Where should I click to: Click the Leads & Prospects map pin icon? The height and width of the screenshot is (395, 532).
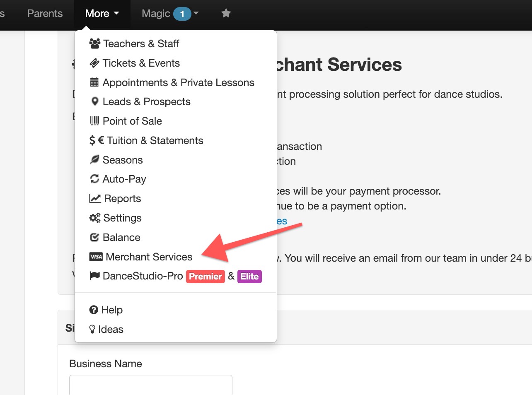pos(95,101)
